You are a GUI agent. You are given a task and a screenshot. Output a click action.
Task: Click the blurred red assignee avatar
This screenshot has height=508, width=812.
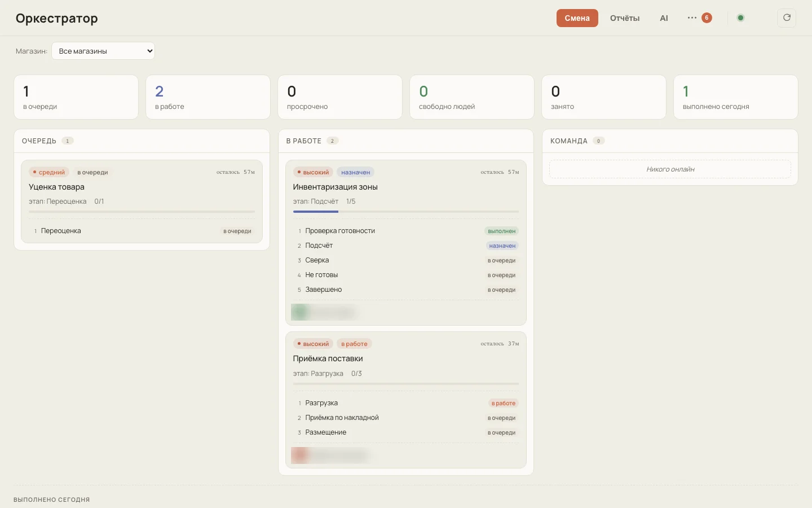pos(301,455)
